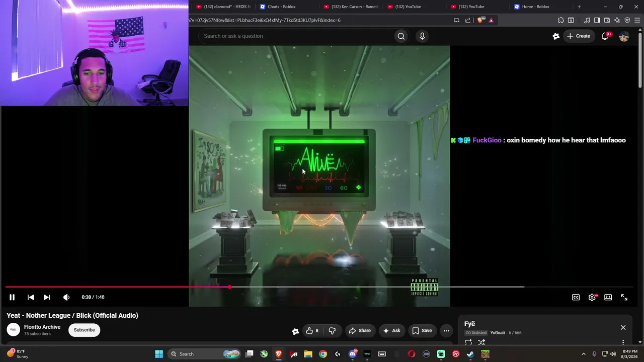
Task: Open YoGoatt playlist owner link
Action: (x=498, y=333)
